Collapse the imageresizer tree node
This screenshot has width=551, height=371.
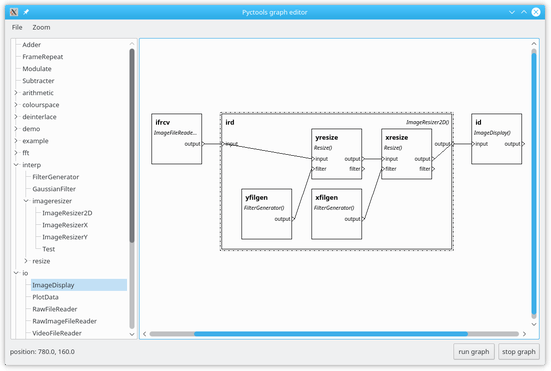point(26,201)
